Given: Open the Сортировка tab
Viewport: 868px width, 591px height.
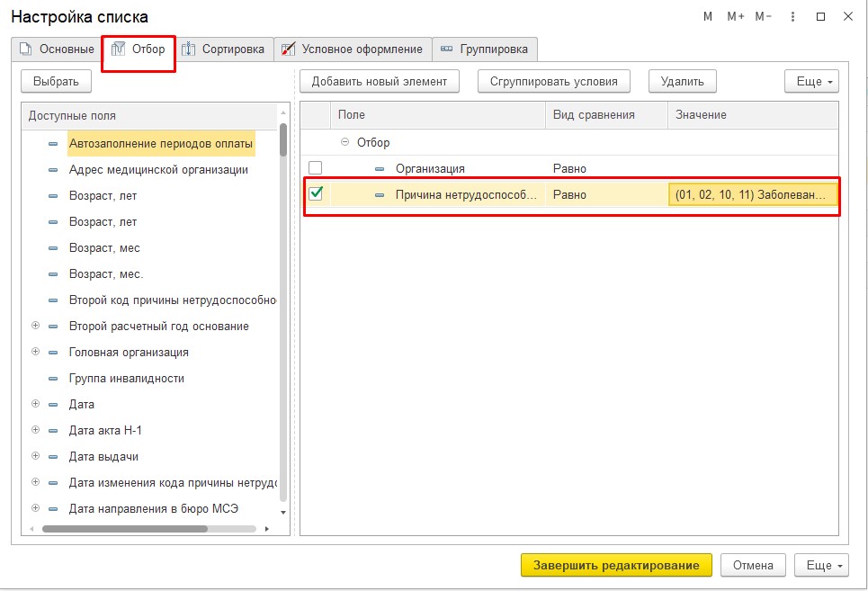Looking at the screenshot, I should point(224,49).
